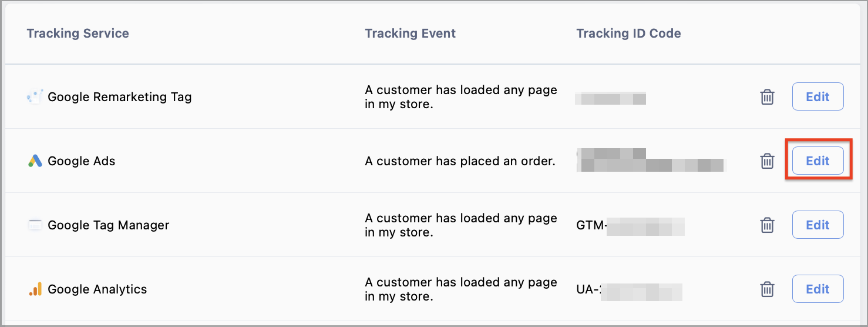868x327 pixels.
Task: Click the Google Analytics bar-chart icon
Action: pyautogui.click(x=35, y=289)
